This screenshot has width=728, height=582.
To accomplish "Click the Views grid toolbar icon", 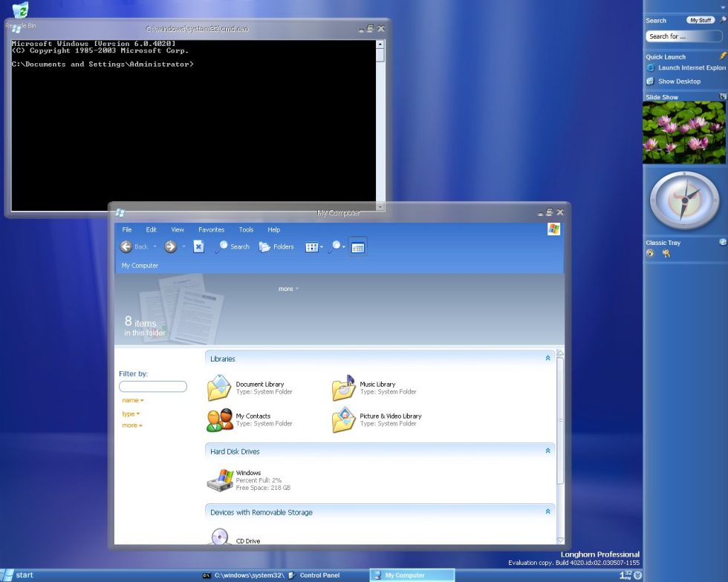I will (x=311, y=247).
